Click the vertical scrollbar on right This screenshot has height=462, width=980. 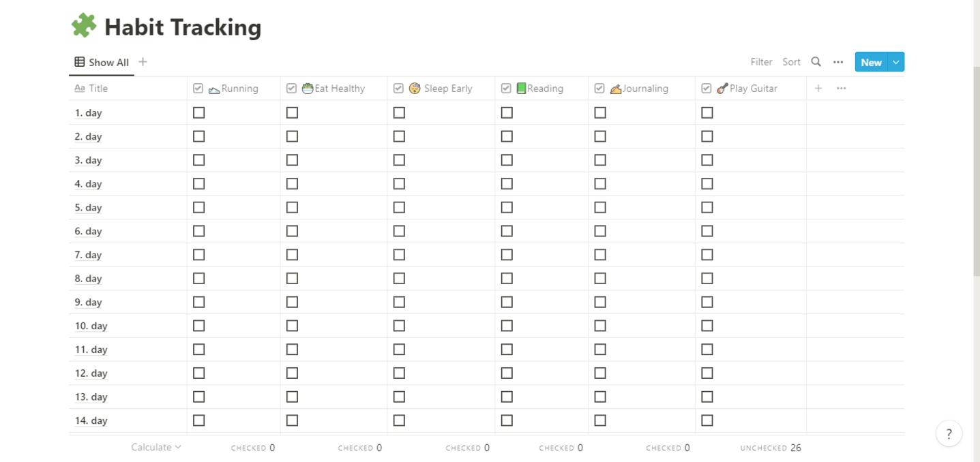pos(976,170)
